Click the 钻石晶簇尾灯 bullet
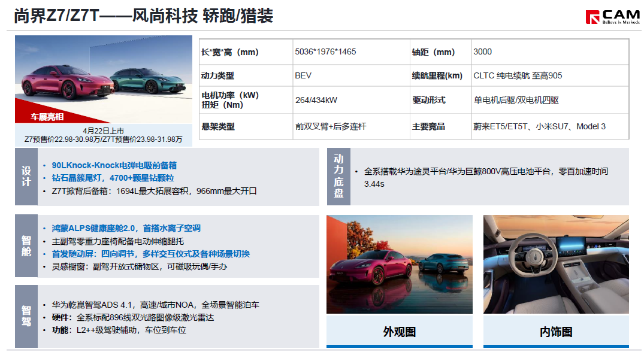The width and height of the screenshot is (644, 352). click(x=113, y=178)
